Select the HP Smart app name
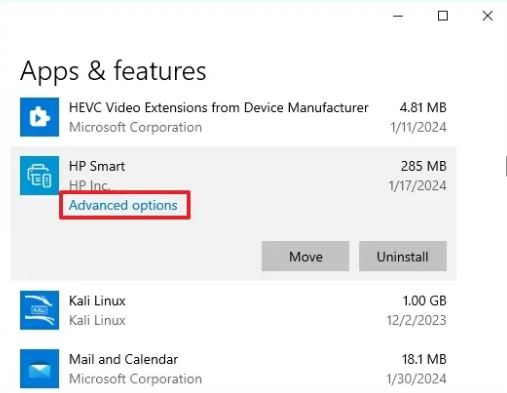Screen dimensions: 507x393 97,166
